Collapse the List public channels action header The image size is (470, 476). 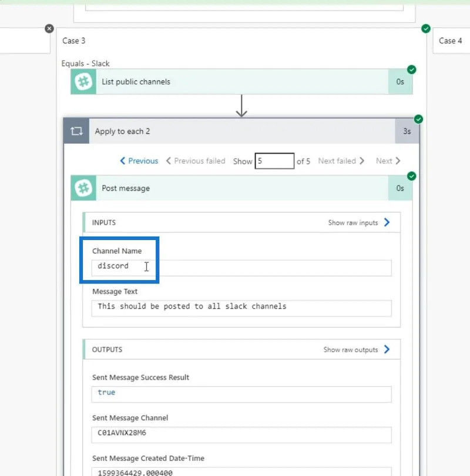241,82
